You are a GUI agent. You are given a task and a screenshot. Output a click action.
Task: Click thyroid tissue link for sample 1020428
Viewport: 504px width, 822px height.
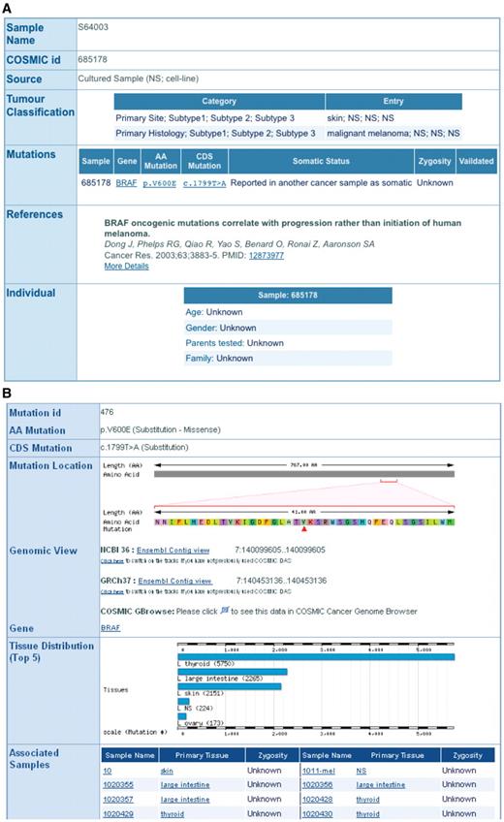tap(367, 800)
